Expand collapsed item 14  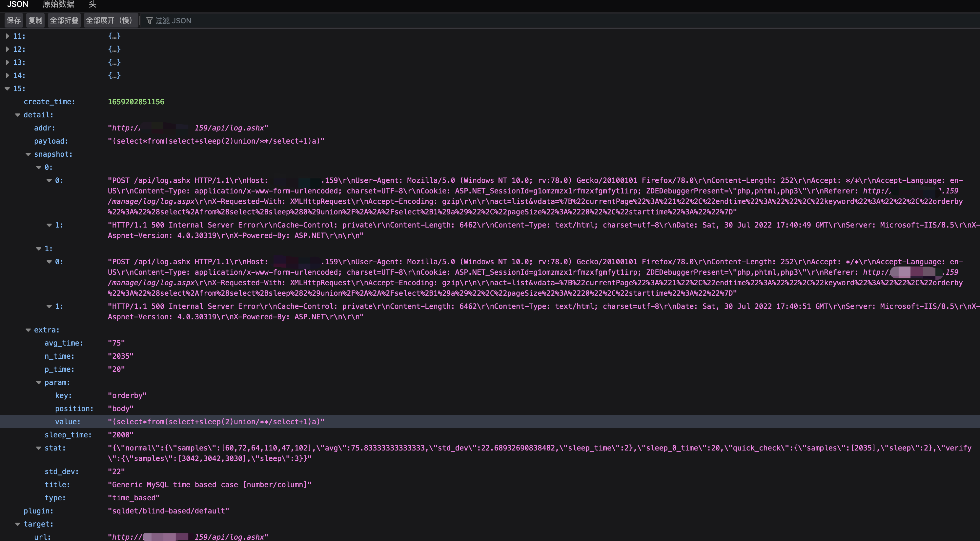[7, 75]
